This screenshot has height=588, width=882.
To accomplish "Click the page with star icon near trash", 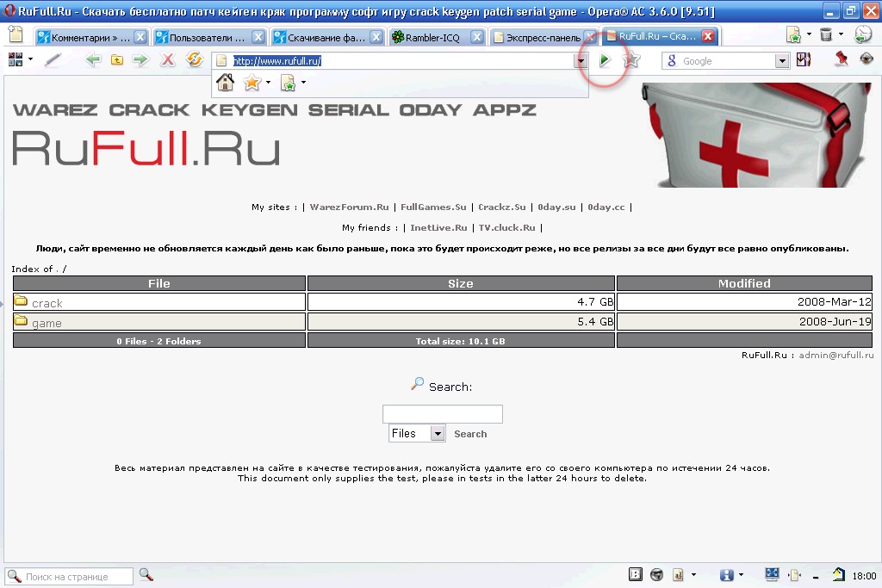I will pos(793,34).
